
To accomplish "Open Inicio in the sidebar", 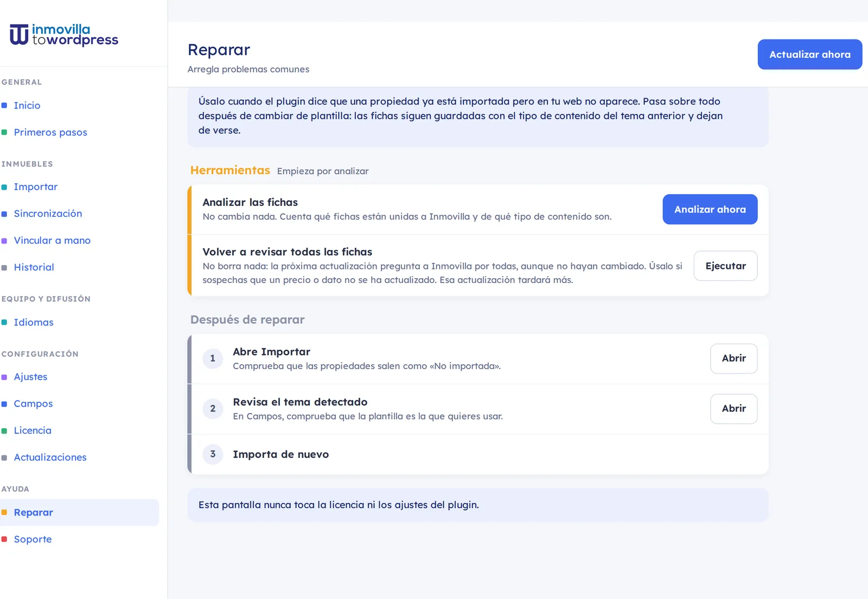I will pos(27,105).
